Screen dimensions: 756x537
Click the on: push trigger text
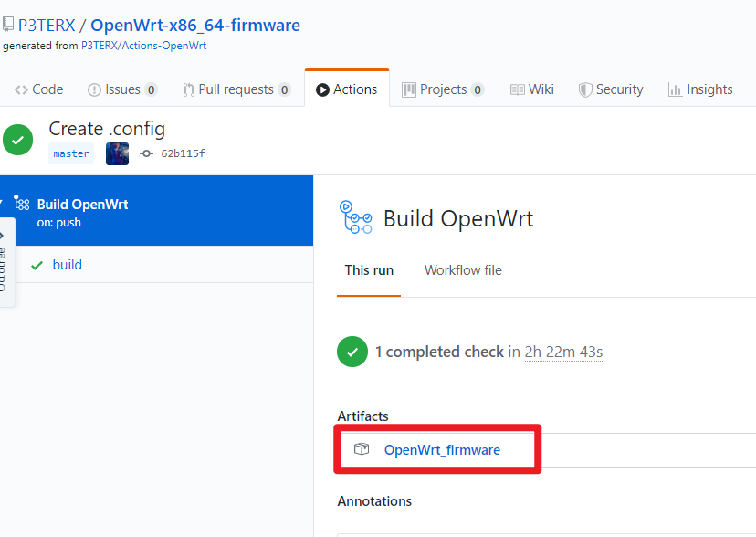click(x=58, y=223)
